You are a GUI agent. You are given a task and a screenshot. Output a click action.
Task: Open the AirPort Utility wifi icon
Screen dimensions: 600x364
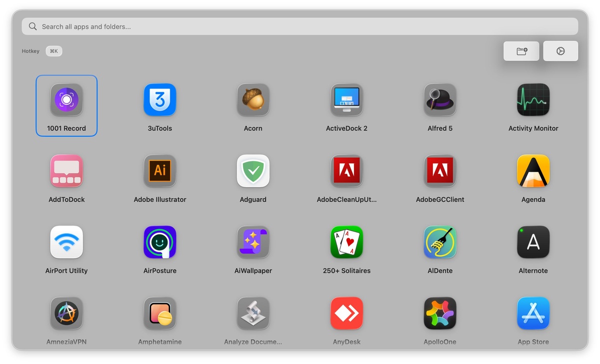[66, 242]
